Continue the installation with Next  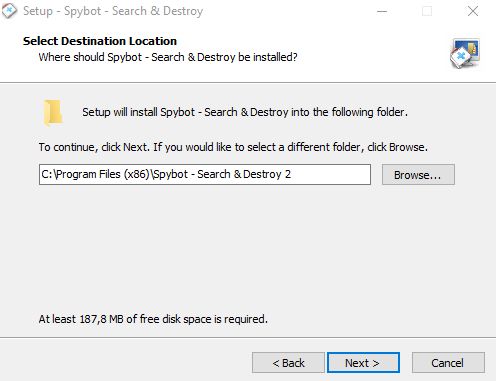(x=363, y=362)
